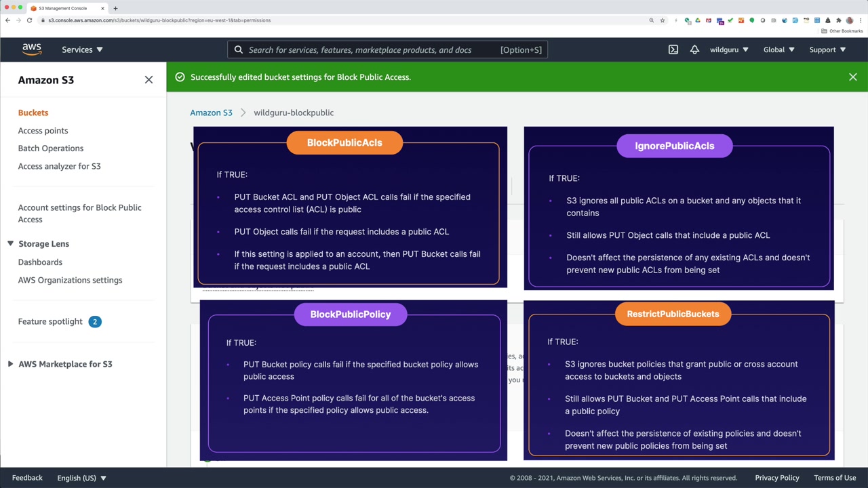Click the AWS logo to go home

32,49
